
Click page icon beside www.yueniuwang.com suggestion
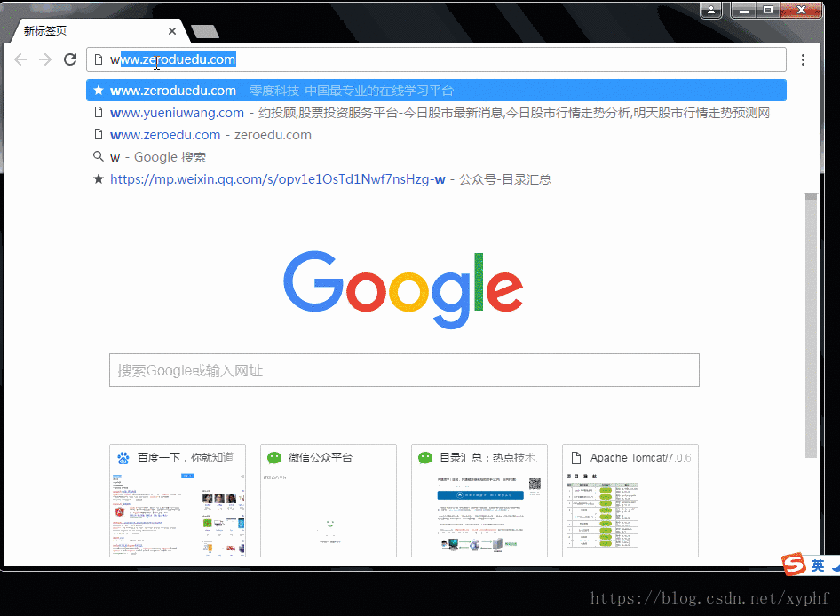click(x=98, y=112)
